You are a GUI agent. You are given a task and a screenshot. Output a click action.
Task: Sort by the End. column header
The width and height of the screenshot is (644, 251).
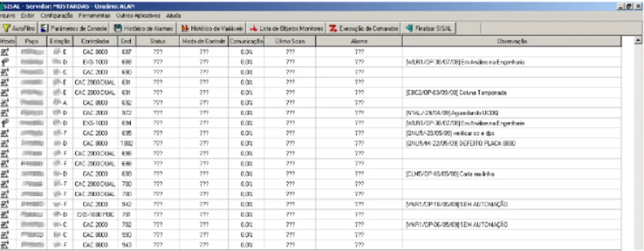pos(127,42)
